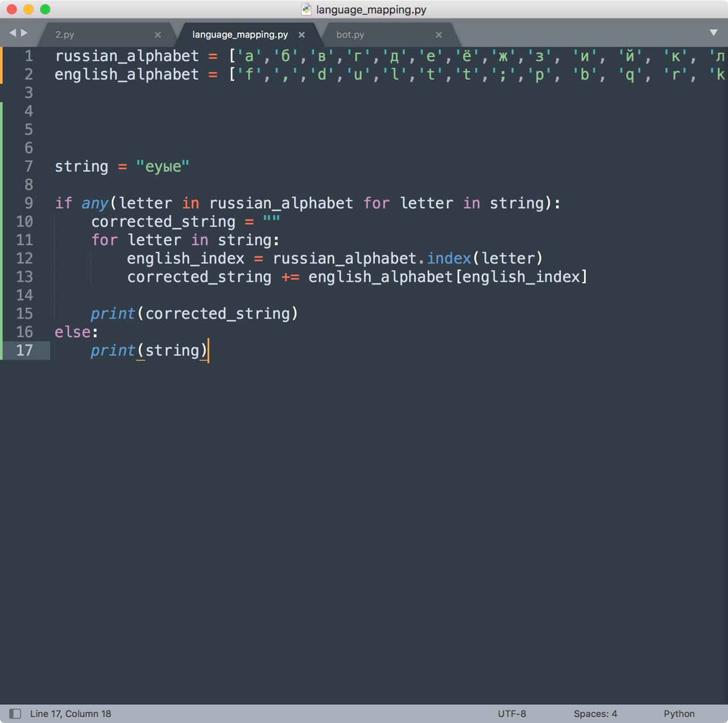Click line number 9 in gutter
The width and height of the screenshot is (728, 723).
(28, 203)
